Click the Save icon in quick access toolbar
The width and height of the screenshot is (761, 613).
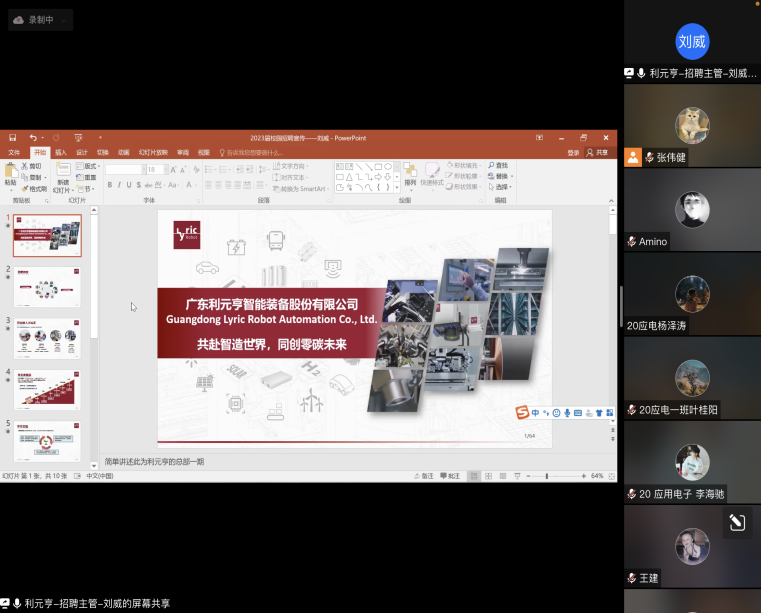[11, 137]
